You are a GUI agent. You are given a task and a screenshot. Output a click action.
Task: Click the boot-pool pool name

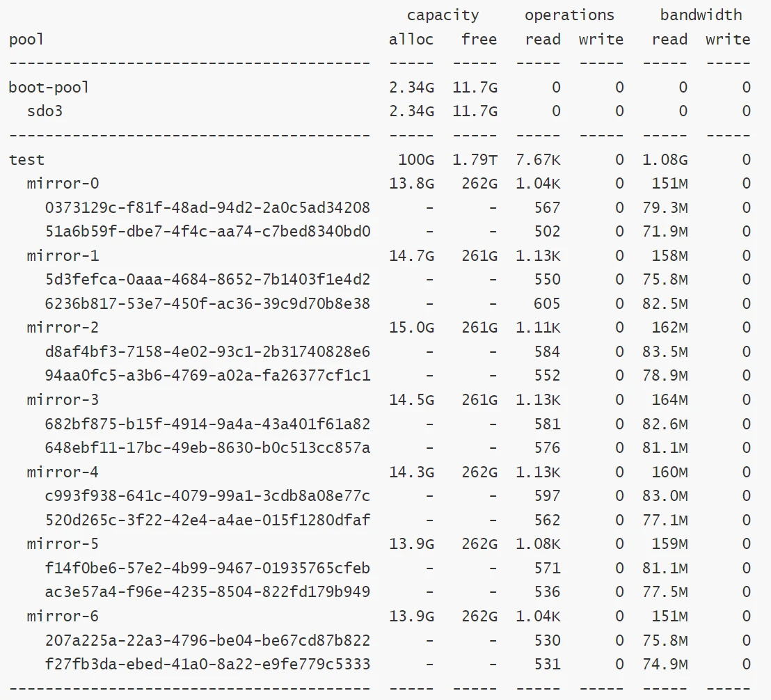(49, 88)
